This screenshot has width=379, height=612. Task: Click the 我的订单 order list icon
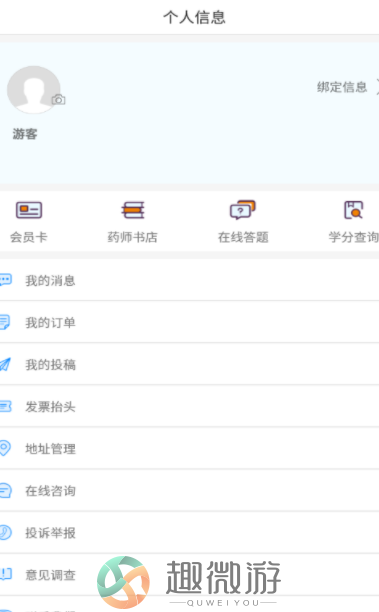(x=5, y=322)
